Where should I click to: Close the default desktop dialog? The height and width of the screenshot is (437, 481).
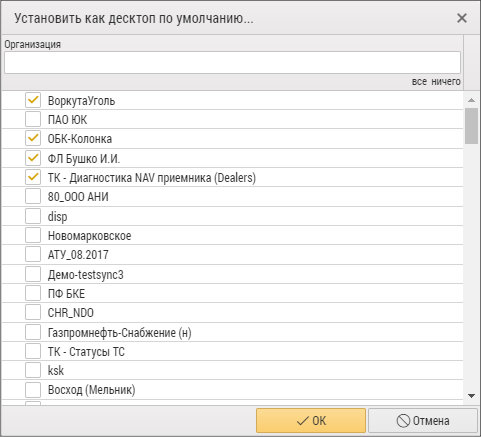pyautogui.click(x=462, y=18)
